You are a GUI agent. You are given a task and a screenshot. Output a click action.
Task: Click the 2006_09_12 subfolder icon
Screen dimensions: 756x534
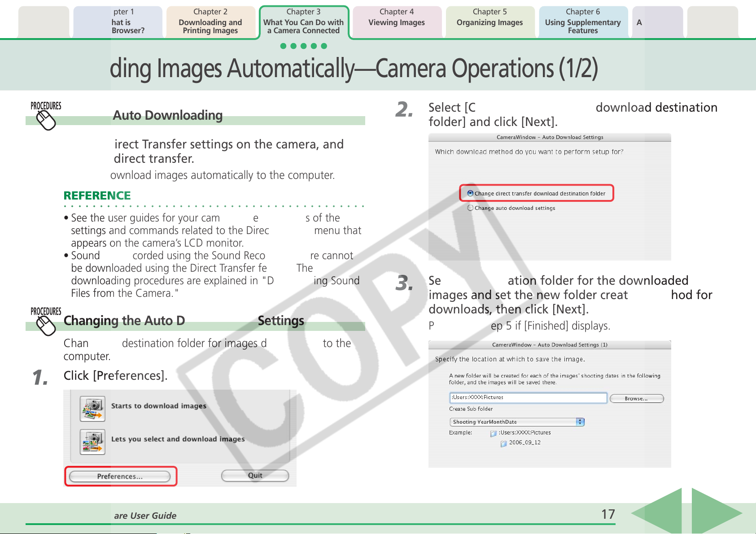coord(503,443)
